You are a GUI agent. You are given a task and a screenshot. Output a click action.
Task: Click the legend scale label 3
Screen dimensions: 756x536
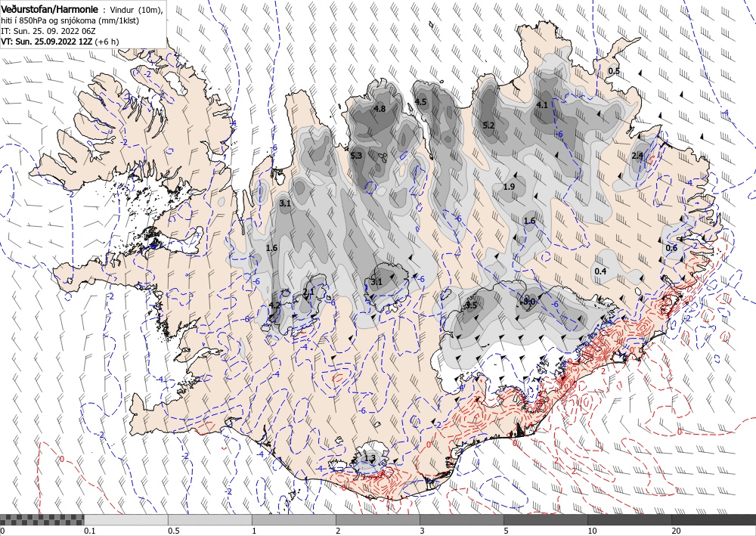(x=423, y=531)
